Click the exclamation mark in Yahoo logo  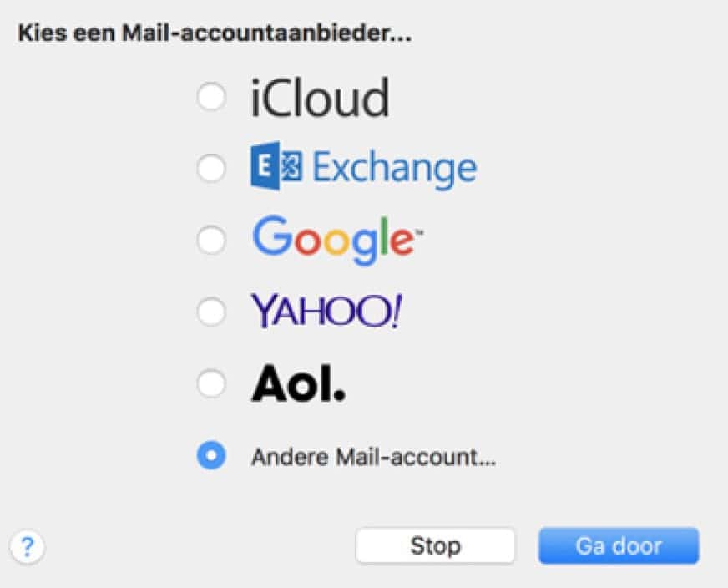pyautogui.click(x=396, y=312)
